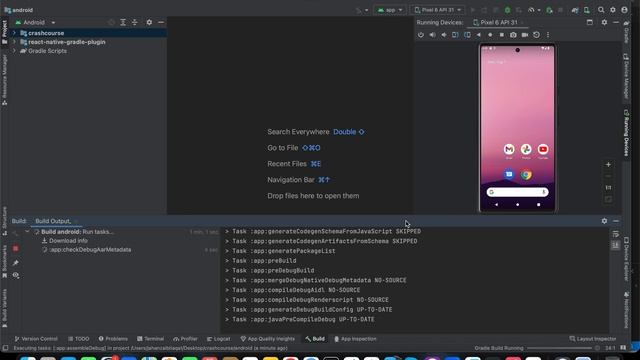Open YouTube app on emulator home screen
Image resolution: width=640 pixels, height=360 pixels.
pos(543,149)
